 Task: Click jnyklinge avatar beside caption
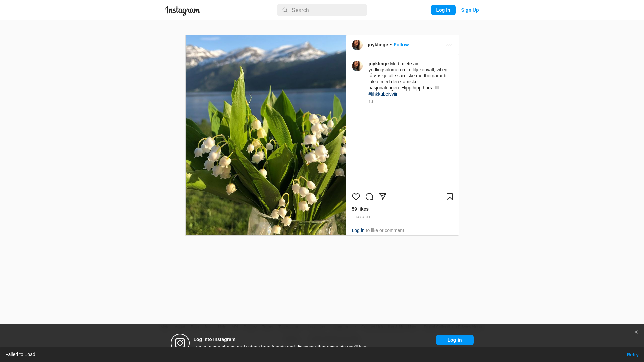pos(357,66)
